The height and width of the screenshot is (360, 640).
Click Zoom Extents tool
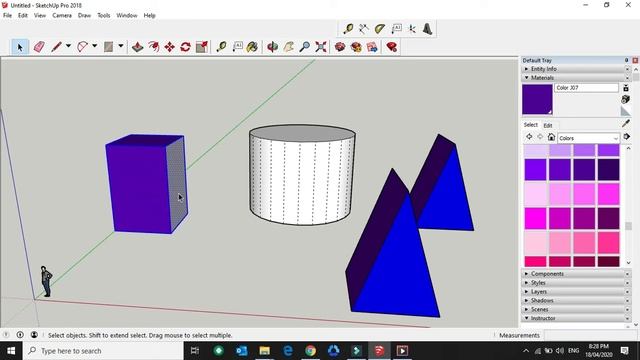click(321, 47)
